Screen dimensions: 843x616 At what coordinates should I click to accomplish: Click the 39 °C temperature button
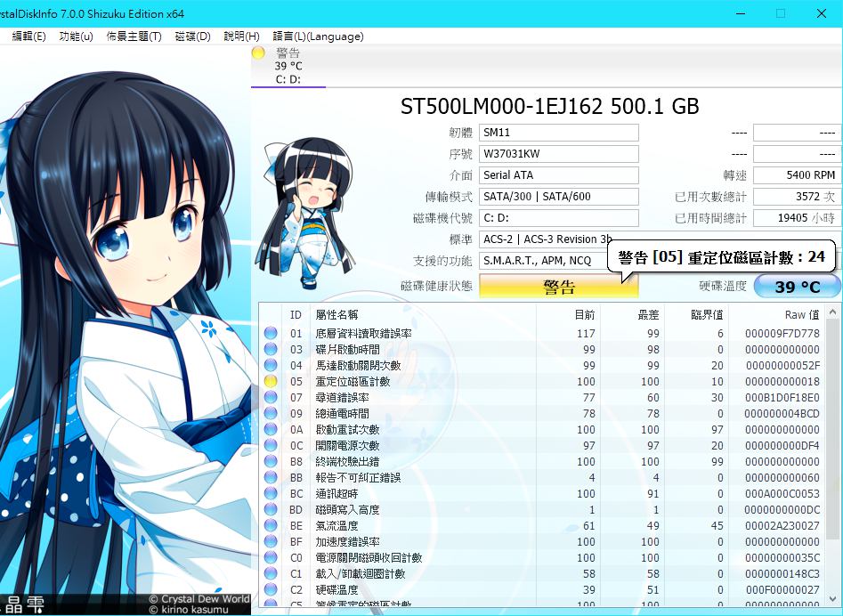(x=798, y=286)
